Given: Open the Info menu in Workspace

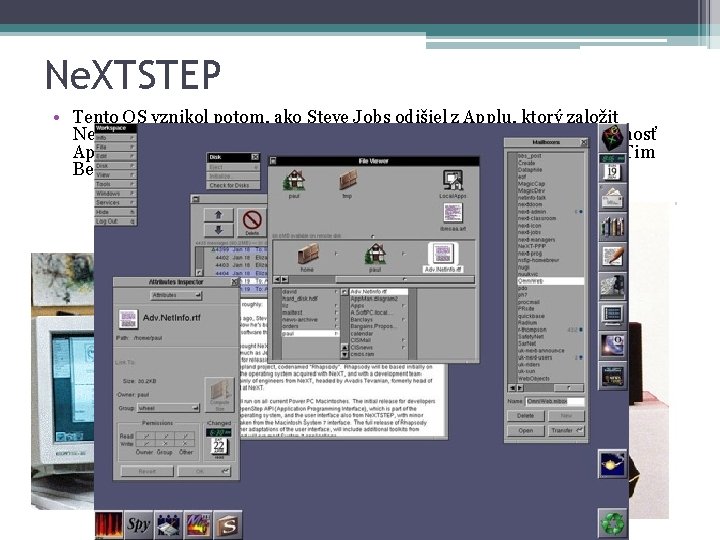Looking at the screenshot, I should click(x=115, y=138).
